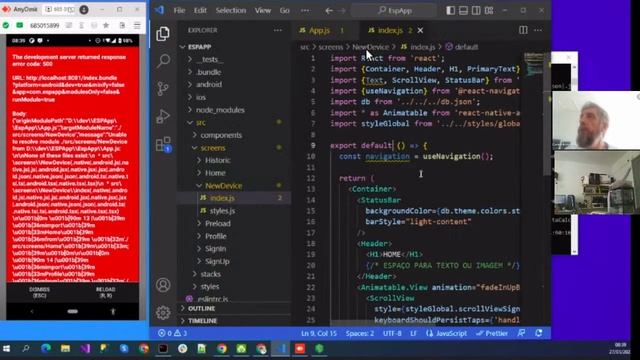Open the Go menu

284,11
